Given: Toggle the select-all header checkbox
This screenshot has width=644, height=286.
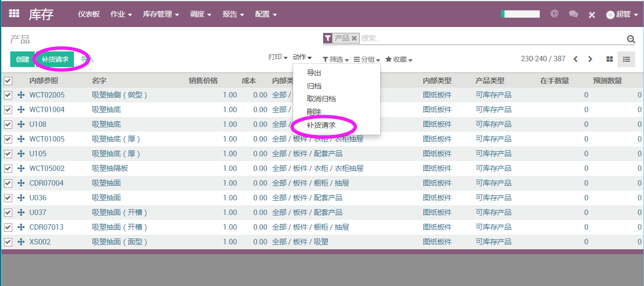Looking at the screenshot, I should tap(8, 81).
